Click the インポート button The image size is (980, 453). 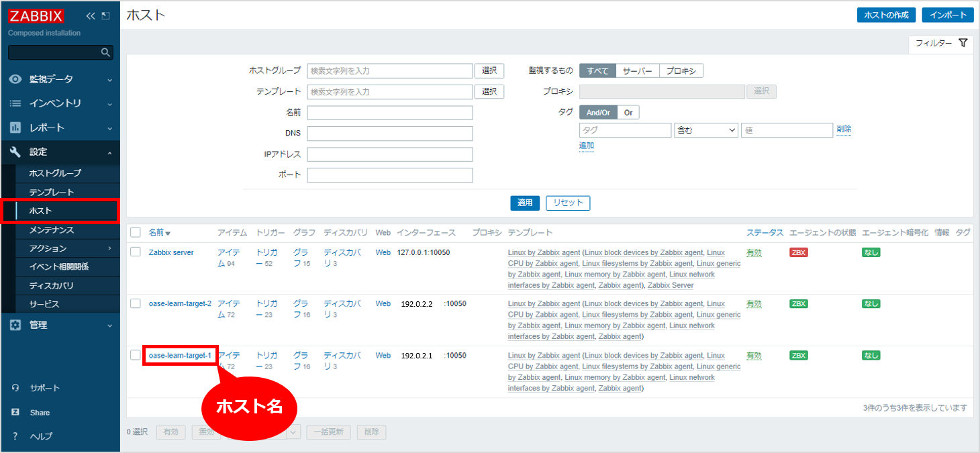[948, 15]
